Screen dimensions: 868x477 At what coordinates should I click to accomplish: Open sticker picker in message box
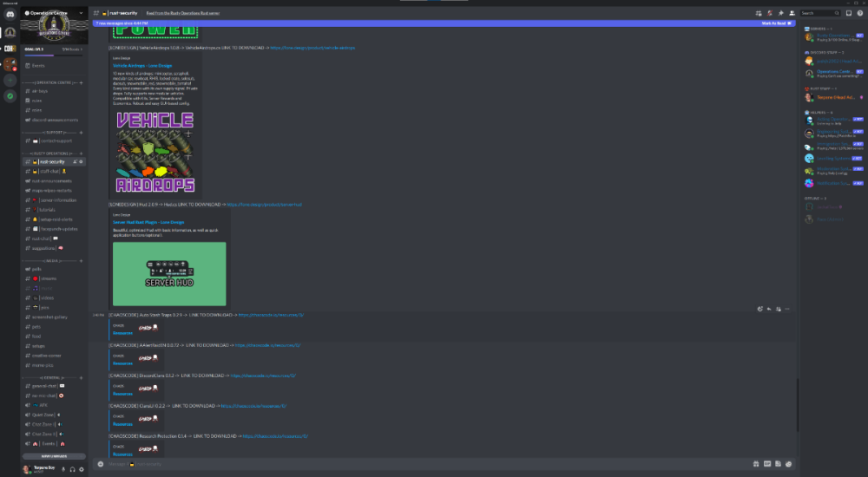778,464
